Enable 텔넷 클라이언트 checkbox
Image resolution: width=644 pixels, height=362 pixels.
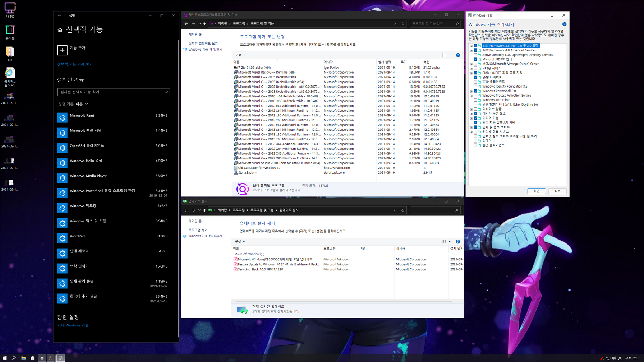click(x=475, y=145)
